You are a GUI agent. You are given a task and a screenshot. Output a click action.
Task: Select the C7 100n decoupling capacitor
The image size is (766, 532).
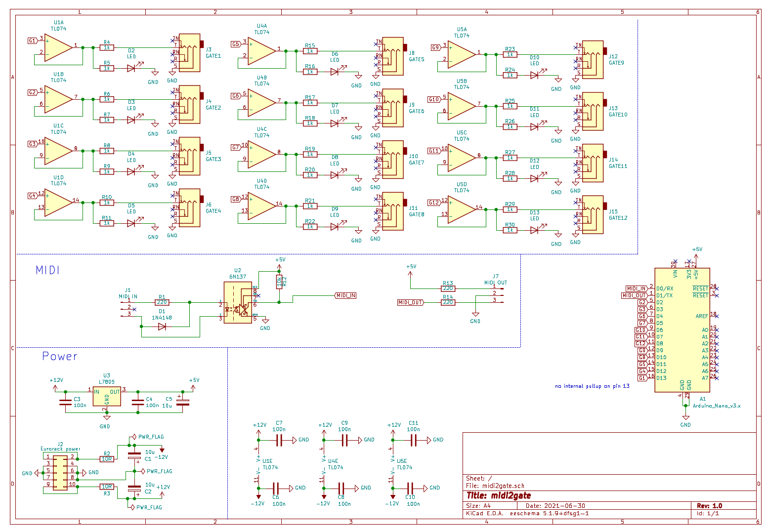click(x=279, y=440)
